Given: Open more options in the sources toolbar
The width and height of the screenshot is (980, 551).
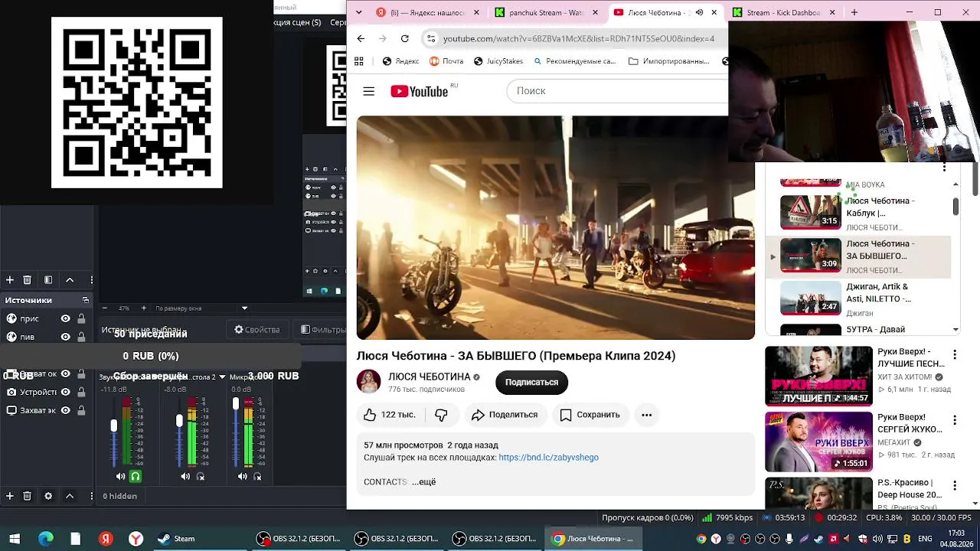Looking at the screenshot, I should pyautogui.click(x=92, y=496).
